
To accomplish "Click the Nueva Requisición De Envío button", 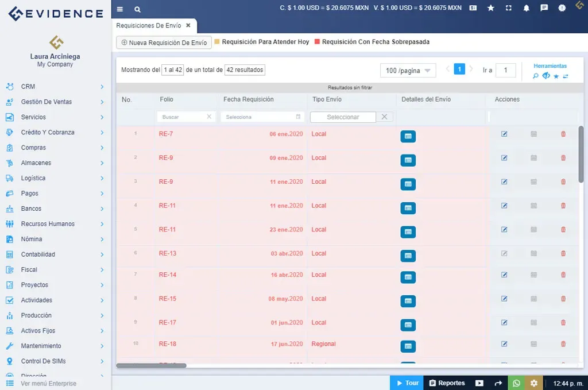I will 164,43.
